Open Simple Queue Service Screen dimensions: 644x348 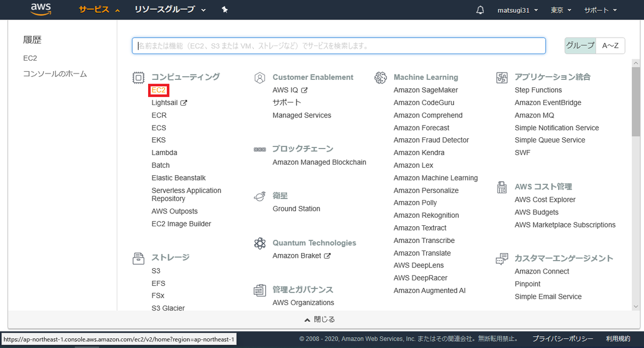pos(550,140)
